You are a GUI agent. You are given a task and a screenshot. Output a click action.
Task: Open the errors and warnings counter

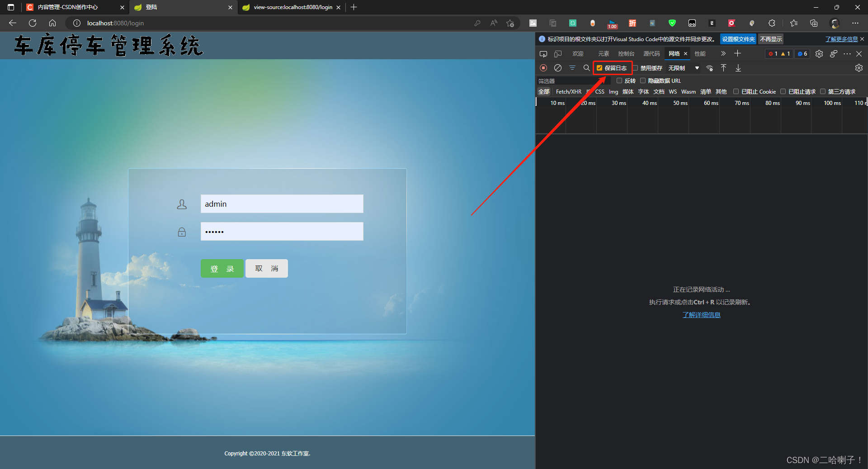pyautogui.click(x=779, y=54)
